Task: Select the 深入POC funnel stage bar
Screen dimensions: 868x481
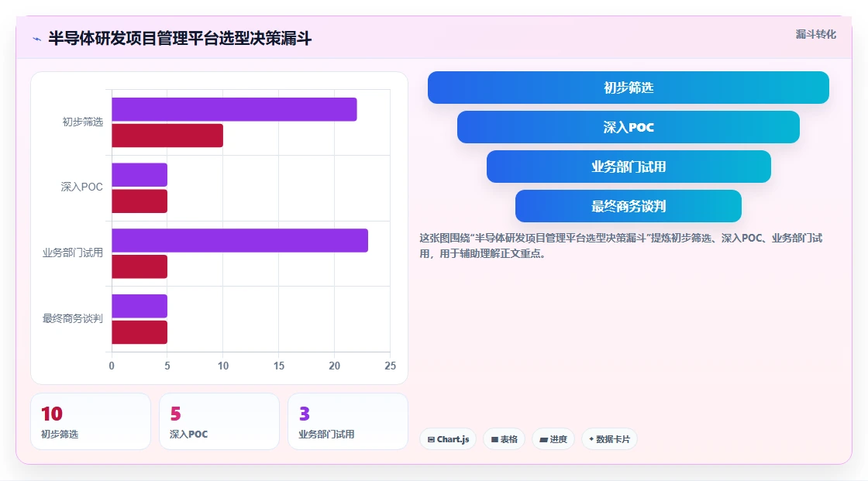Action: pyautogui.click(x=629, y=127)
